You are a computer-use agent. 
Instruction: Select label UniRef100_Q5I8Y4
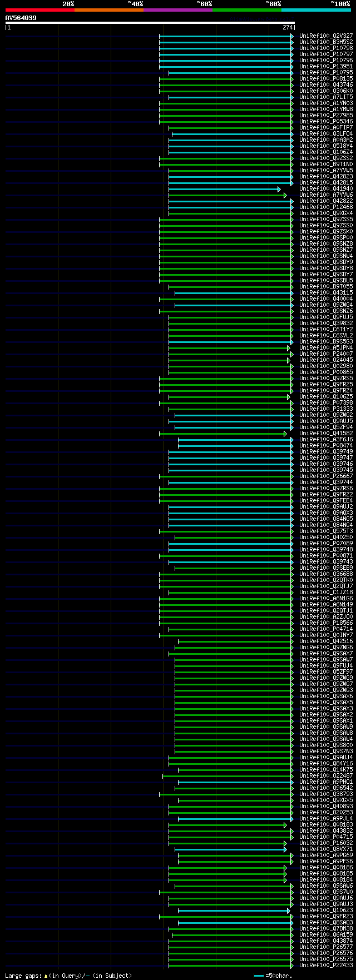point(326,146)
